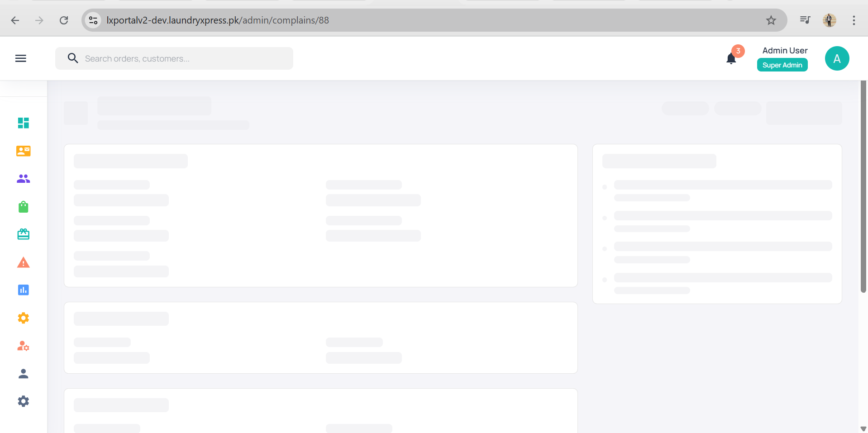Toggle the hamburger menu to collapse sidebar
Viewport: 868px width, 433px height.
pos(21,58)
